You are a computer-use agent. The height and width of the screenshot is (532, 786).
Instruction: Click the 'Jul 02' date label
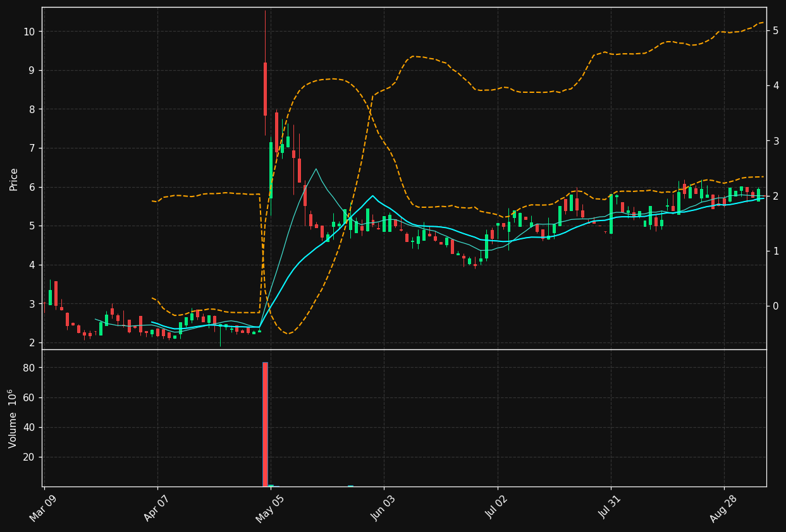pyautogui.click(x=498, y=507)
